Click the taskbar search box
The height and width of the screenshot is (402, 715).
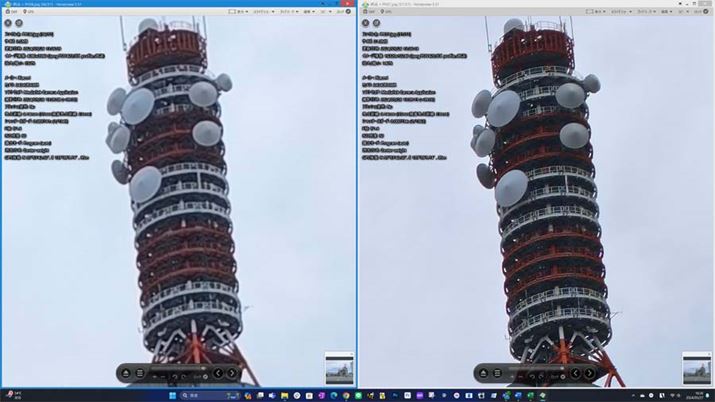[210, 396]
